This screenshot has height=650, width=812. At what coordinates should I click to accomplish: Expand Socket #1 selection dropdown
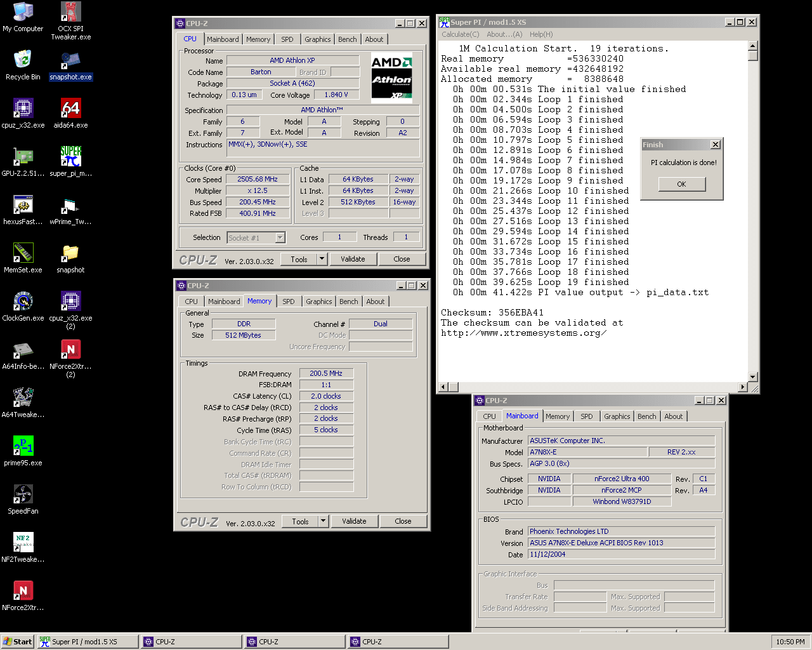pyautogui.click(x=280, y=238)
